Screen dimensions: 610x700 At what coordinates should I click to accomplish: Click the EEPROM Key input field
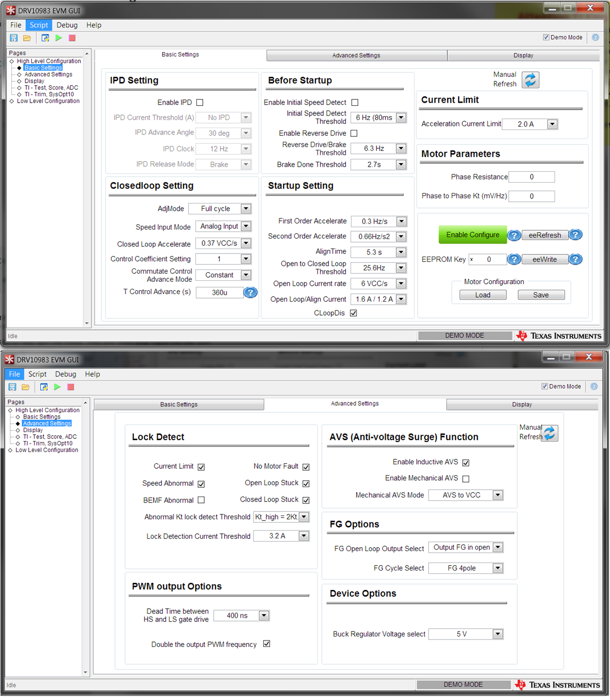(x=488, y=259)
